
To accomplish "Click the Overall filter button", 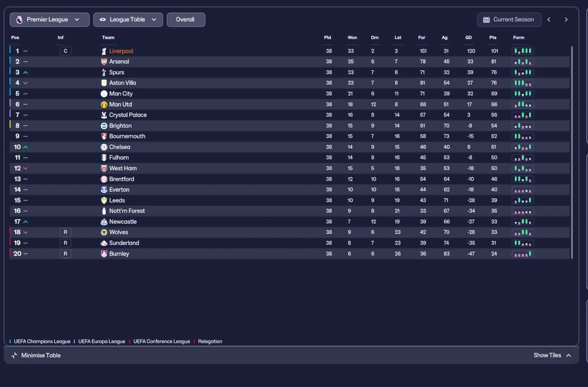I will tap(186, 20).
